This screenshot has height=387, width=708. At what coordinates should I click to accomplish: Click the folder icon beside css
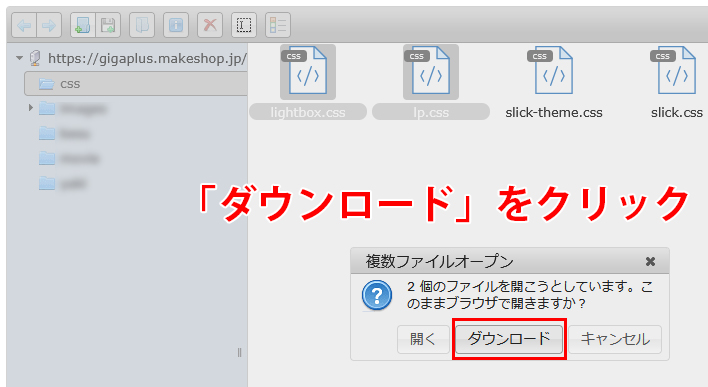tap(47, 84)
